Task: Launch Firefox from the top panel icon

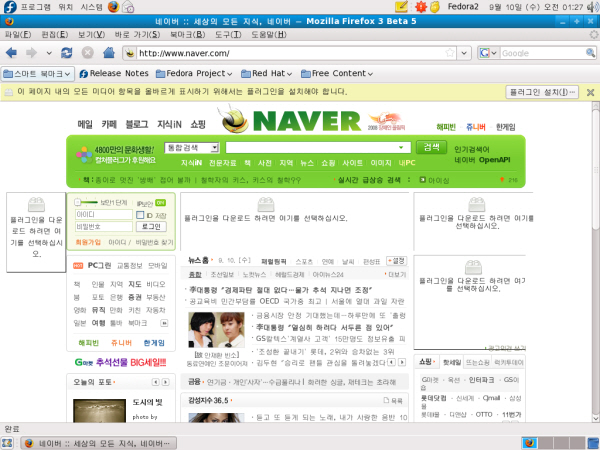Action: click(x=113, y=7)
